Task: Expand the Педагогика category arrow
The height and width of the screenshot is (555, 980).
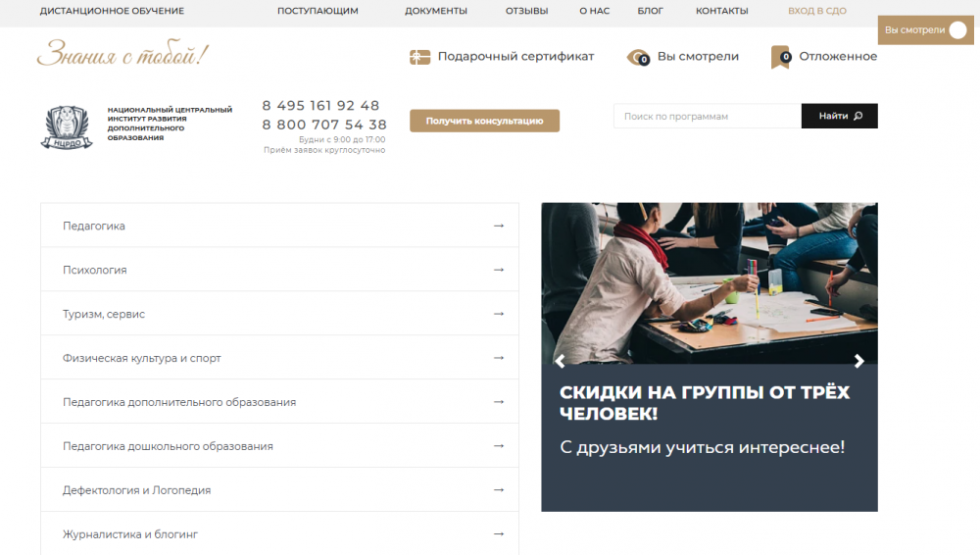Action: click(498, 226)
